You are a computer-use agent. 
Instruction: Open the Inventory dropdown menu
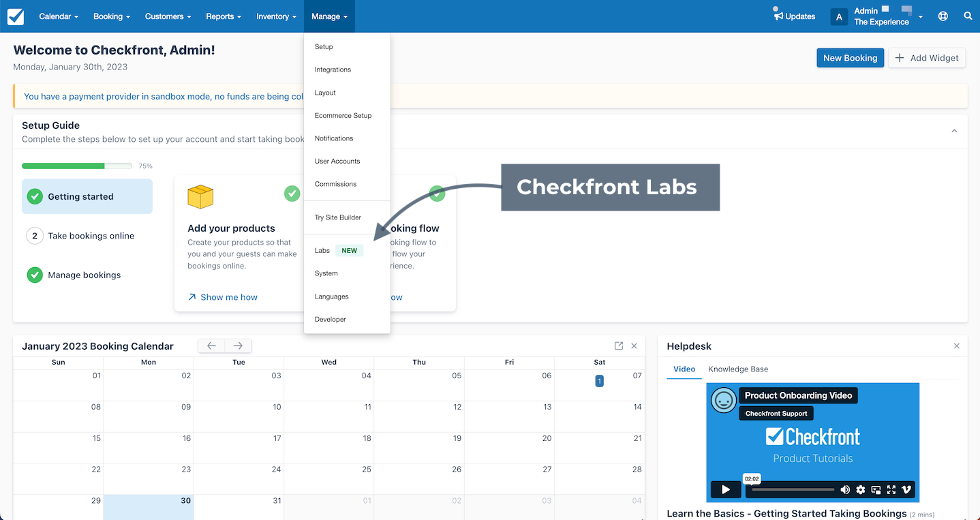(276, 16)
